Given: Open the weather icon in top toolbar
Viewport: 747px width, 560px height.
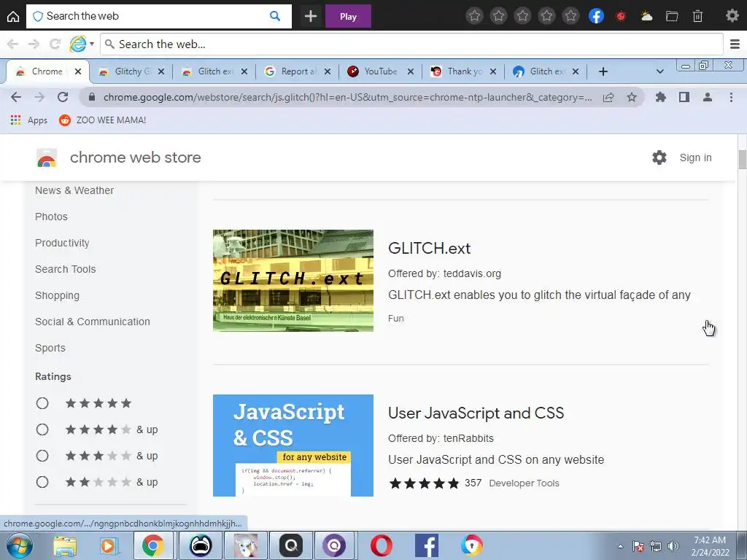Looking at the screenshot, I should pos(646,16).
